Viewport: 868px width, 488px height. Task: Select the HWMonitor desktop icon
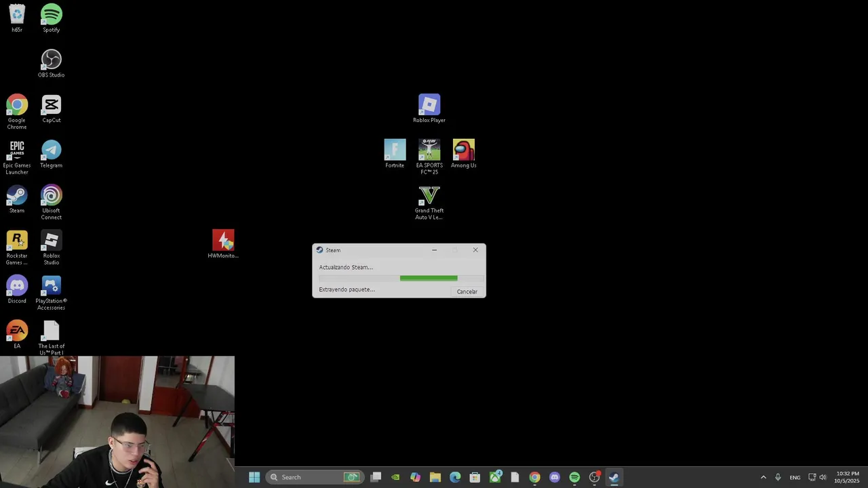[x=223, y=244]
